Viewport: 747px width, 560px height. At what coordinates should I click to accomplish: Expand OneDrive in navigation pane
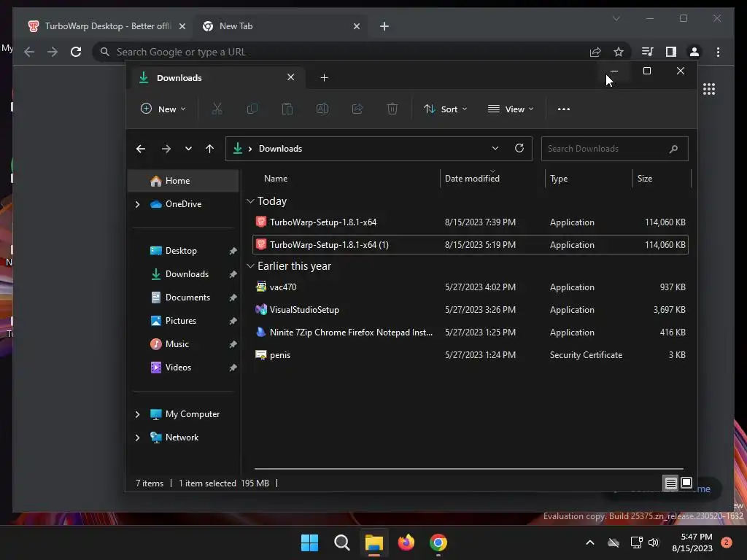[138, 204]
